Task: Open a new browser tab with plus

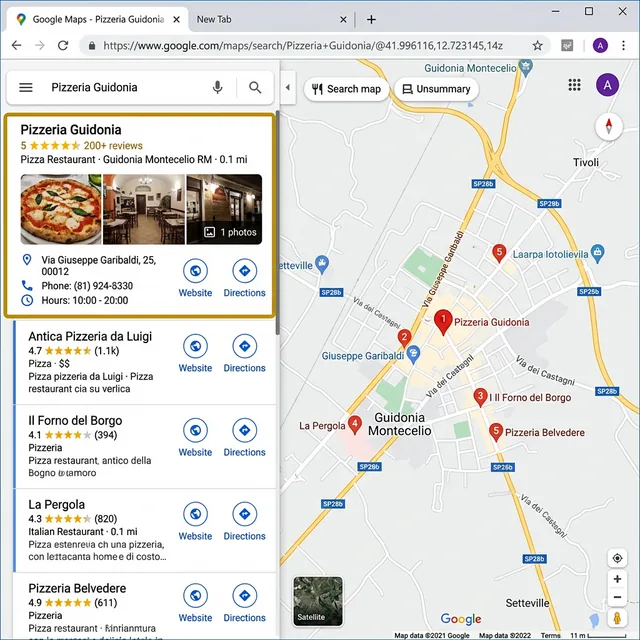Action: tap(371, 19)
